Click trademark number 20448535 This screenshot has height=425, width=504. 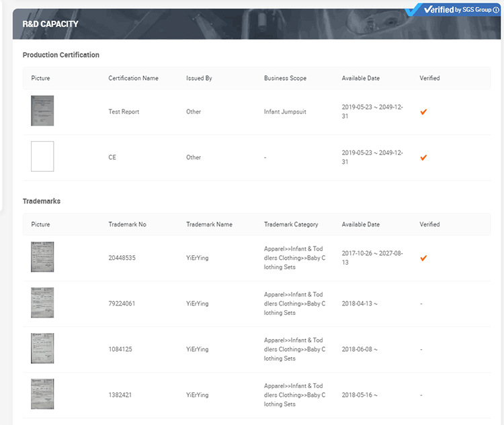tap(122, 258)
